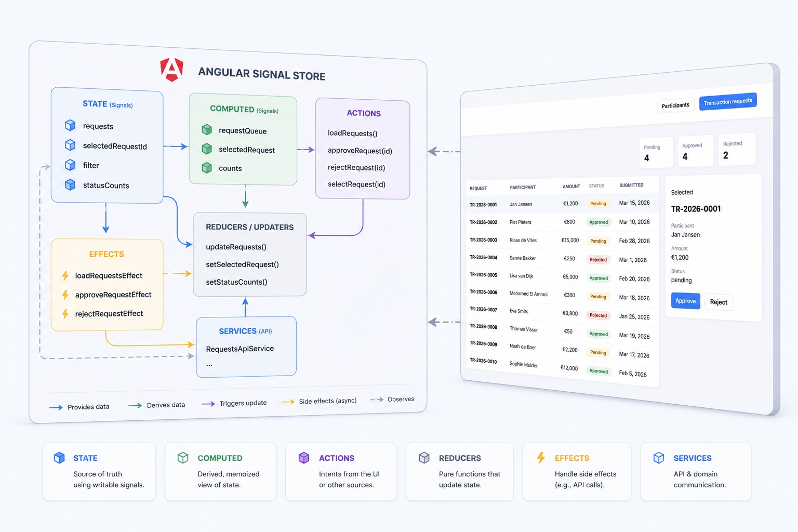Click RequestsApiService in the Services box
798x532 pixels.
(240, 349)
